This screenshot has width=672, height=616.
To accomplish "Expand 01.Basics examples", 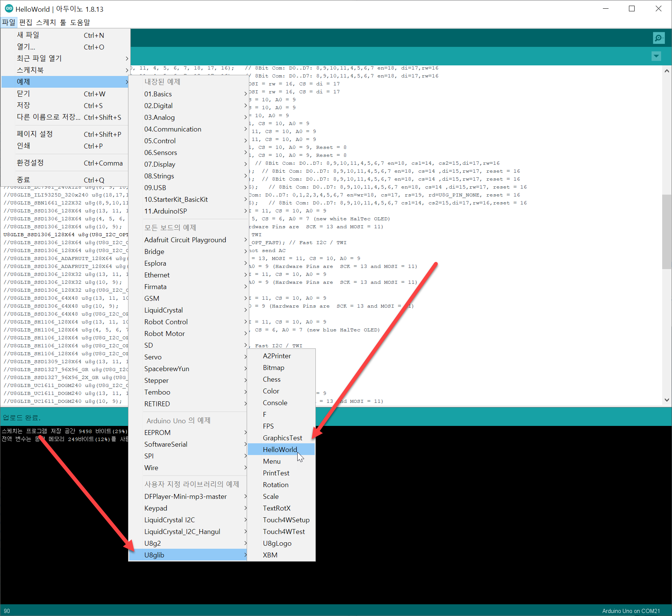I will [188, 94].
